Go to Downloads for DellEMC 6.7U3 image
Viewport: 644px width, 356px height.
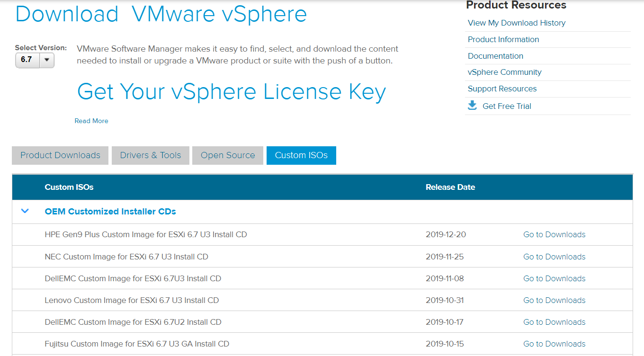(554, 278)
